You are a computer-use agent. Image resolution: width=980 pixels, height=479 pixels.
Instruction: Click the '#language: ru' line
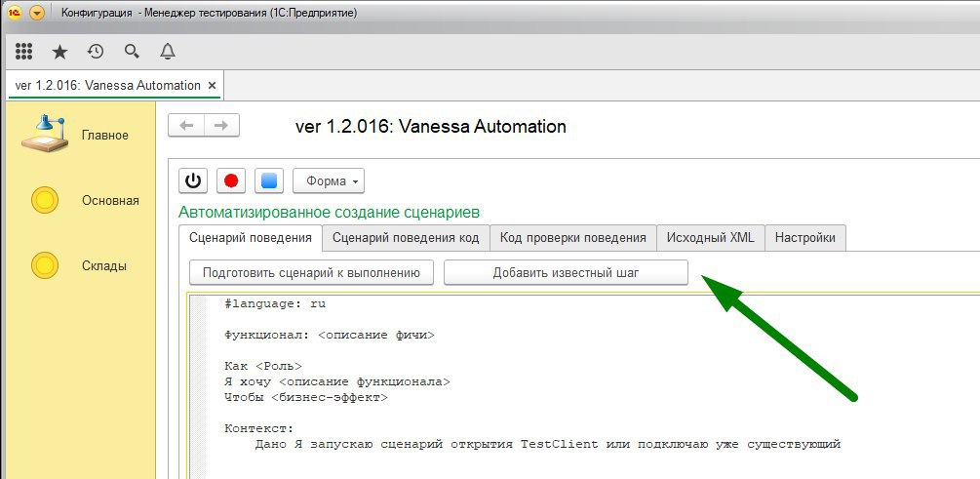click(x=275, y=304)
